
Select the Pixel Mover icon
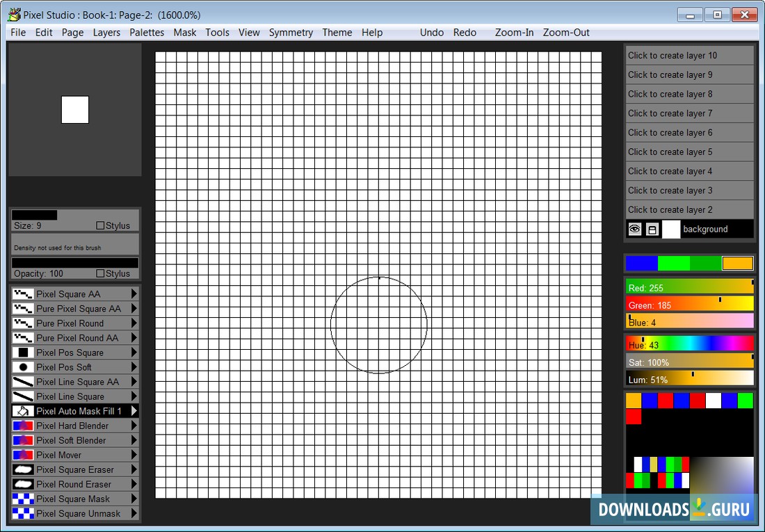(x=23, y=455)
